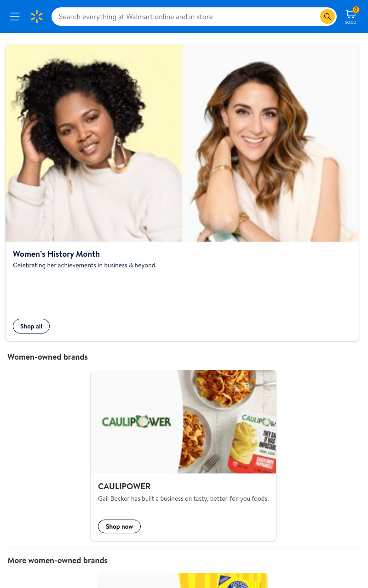The height and width of the screenshot is (588, 368).
Task: Click the CAULIPOWER card title
Action: click(124, 486)
